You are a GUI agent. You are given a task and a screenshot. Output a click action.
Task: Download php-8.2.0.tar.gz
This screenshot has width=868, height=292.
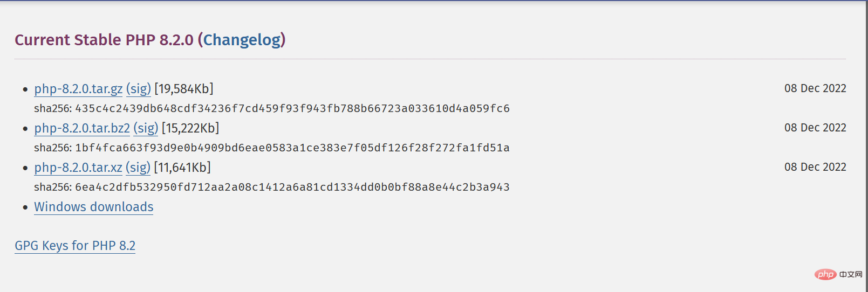(78, 89)
